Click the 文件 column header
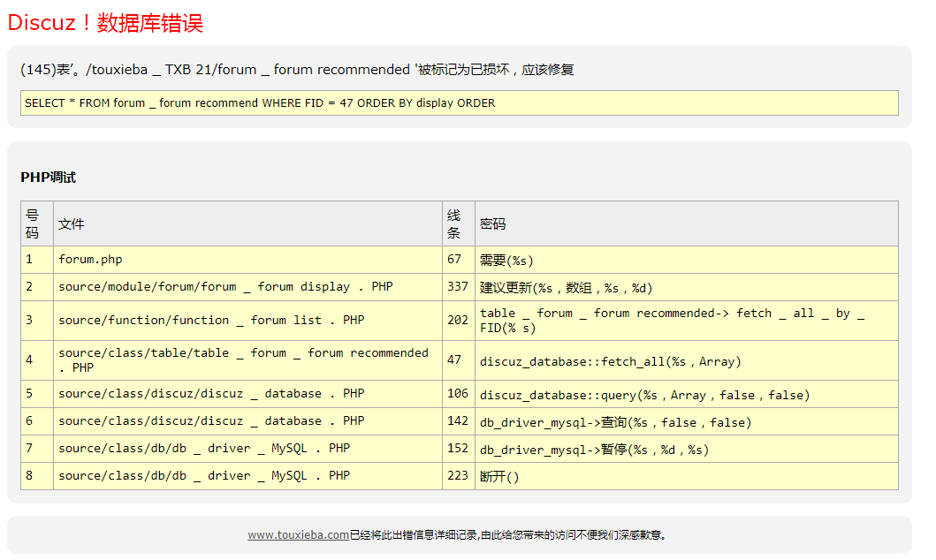The image size is (936, 560). point(71,223)
